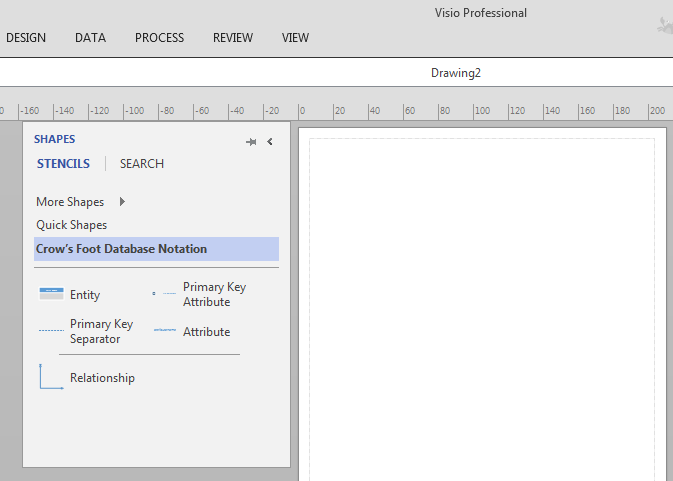
Task: Click the blank drawing page canvas
Action: tap(480, 300)
